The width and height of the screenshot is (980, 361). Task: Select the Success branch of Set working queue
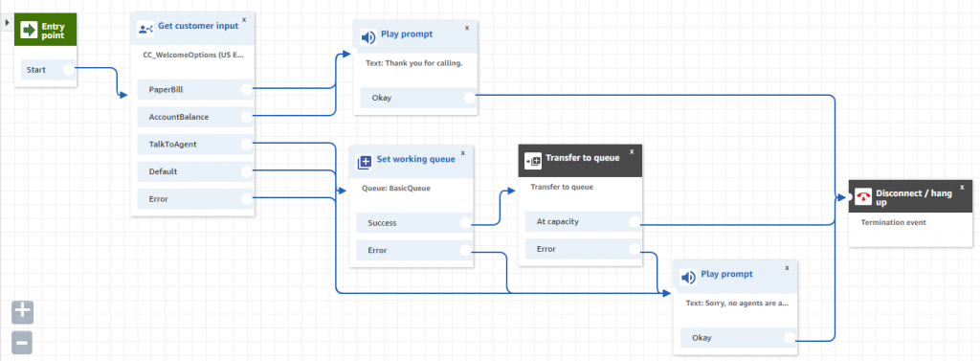415,223
